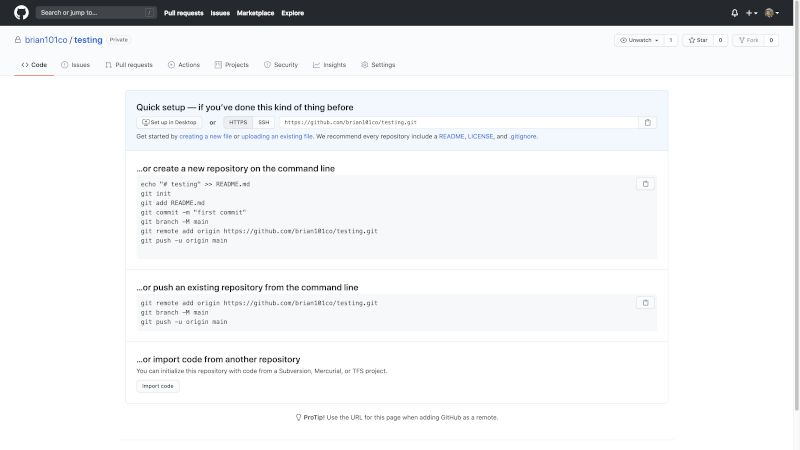Switch to the repository Issues tab
Screen dimensions: 800x450
[76, 65]
